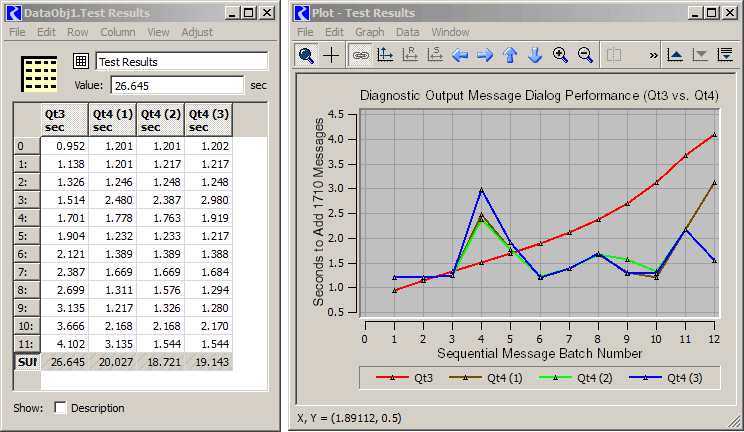Open File menu in DataObj1 window

pos(17,32)
